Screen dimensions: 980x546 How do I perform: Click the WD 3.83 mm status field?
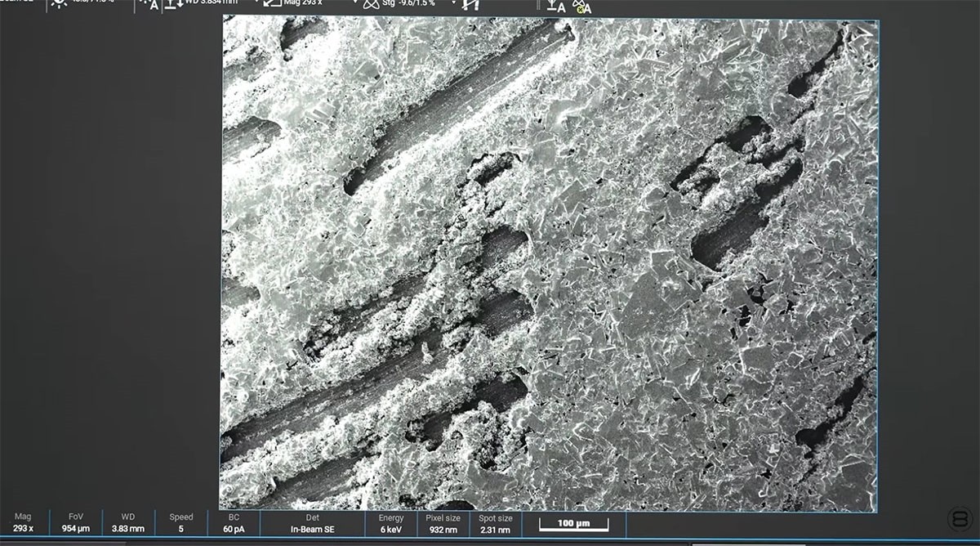(128, 523)
